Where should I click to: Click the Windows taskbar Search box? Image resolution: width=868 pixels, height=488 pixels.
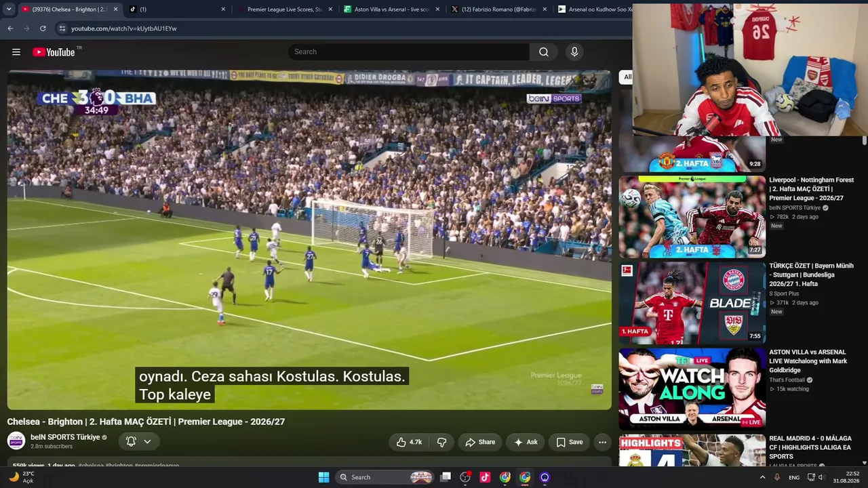[385, 477]
